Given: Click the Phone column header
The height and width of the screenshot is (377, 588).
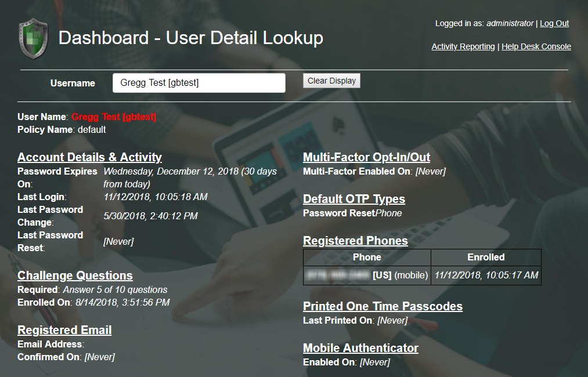Looking at the screenshot, I should pyautogui.click(x=367, y=257).
